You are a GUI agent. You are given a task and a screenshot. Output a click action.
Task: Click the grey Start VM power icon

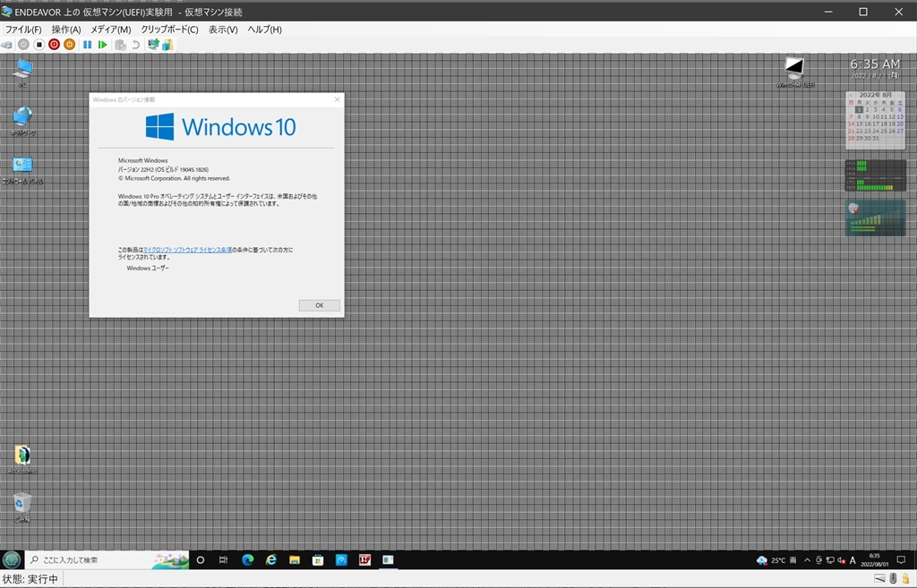23,45
